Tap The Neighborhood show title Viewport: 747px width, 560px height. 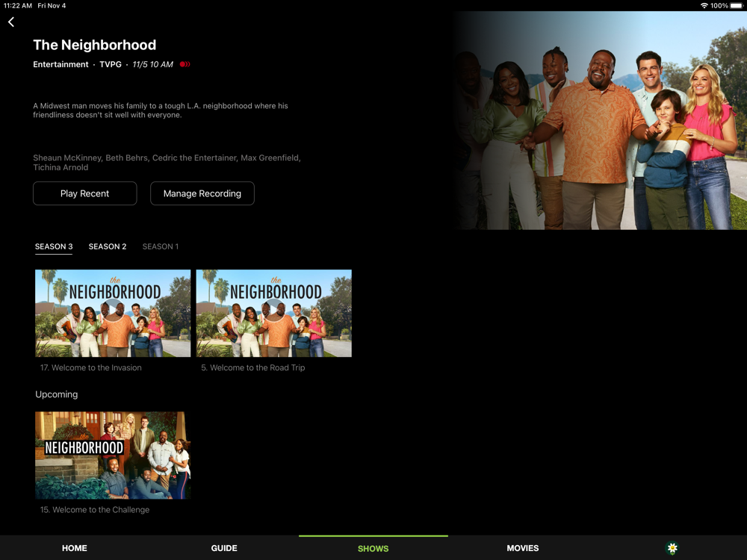[94, 45]
